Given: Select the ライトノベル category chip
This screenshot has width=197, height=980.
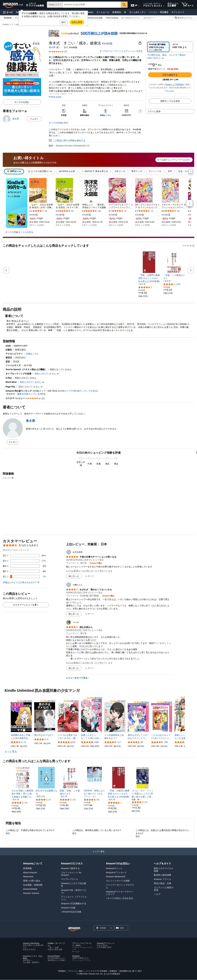Looking at the screenshot, I should coord(155,171).
